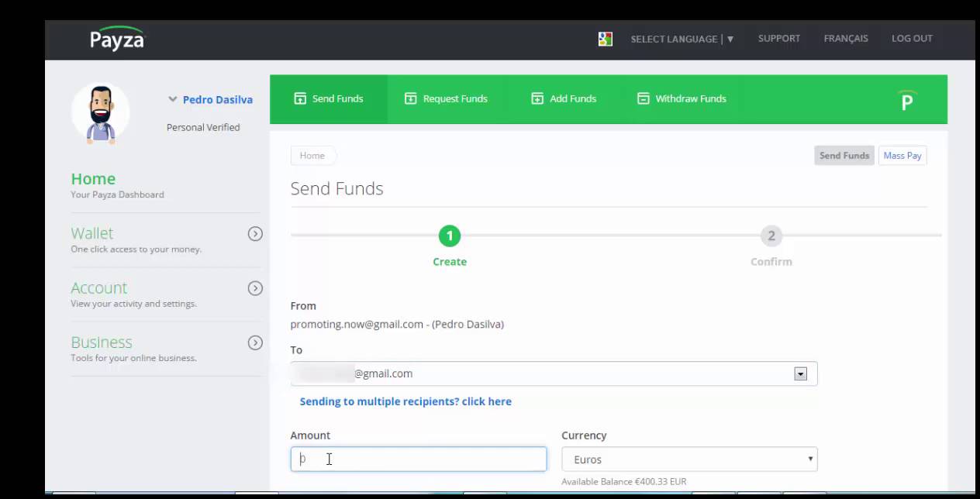This screenshot has width=980, height=499.
Task: Open the Pedro Dasilva account chevron
Action: (173, 99)
